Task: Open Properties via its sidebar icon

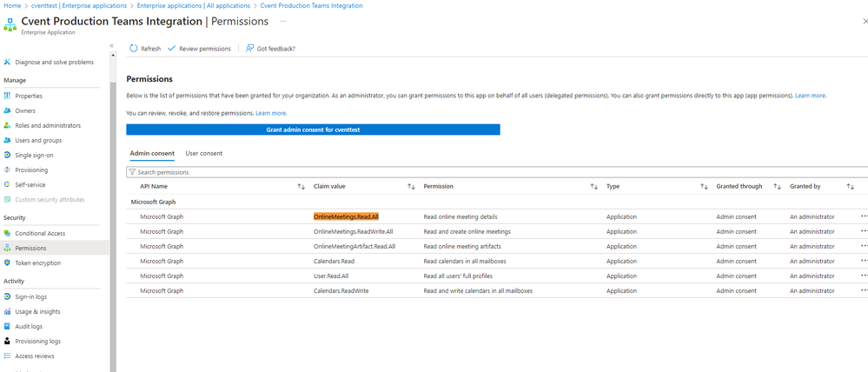Action: (8, 96)
